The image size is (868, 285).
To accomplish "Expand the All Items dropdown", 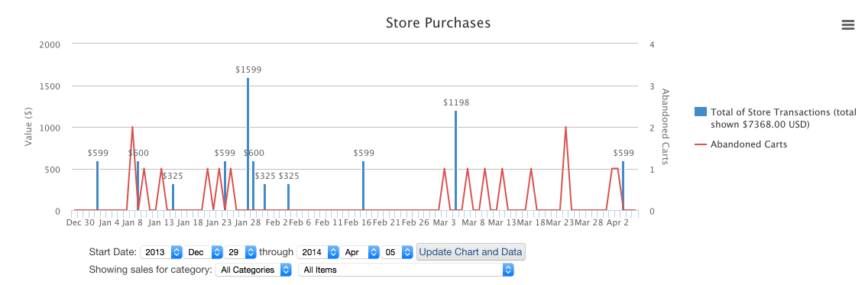I will click(406, 270).
